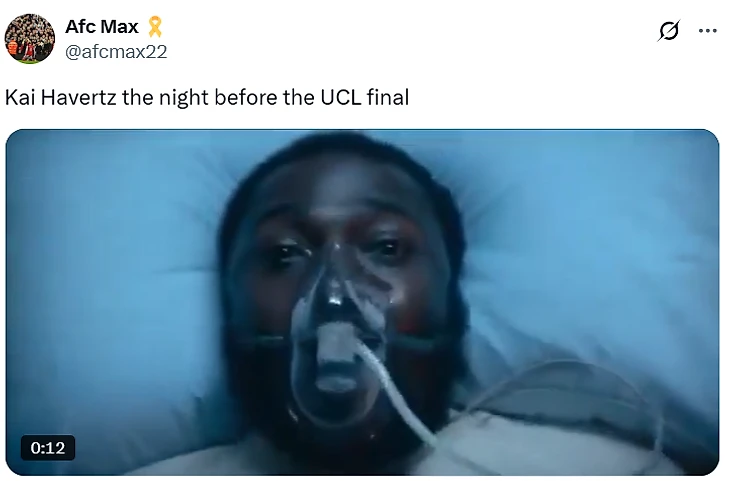Screen dimensions: 730x481
Task: Click the word "Kai" starting the tweet
Action: pyautogui.click(x=20, y=97)
